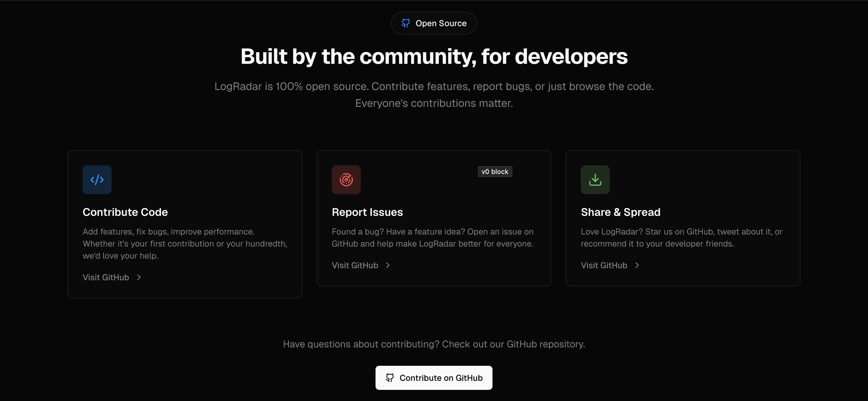Image resolution: width=868 pixels, height=401 pixels.
Task: Click the v0 block label tag
Action: [495, 172]
